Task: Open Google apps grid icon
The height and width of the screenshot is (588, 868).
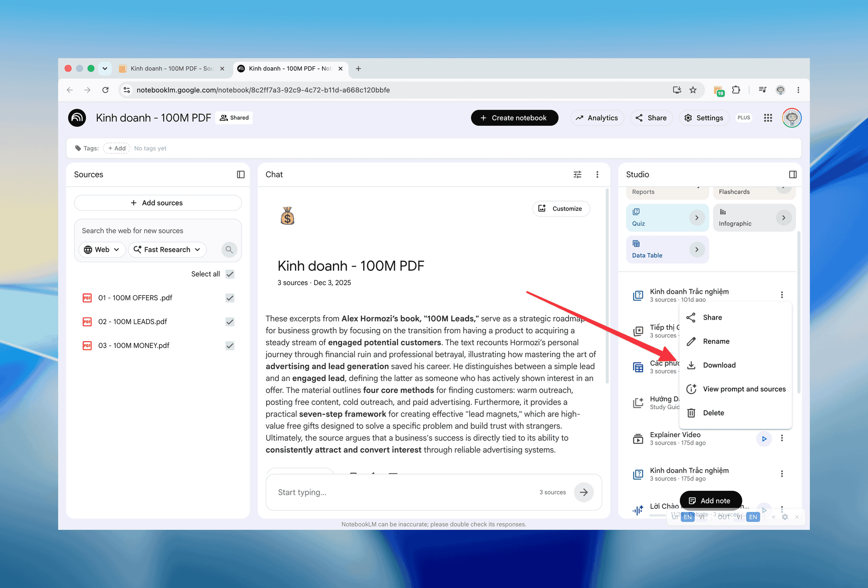Action: (x=768, y=118)
